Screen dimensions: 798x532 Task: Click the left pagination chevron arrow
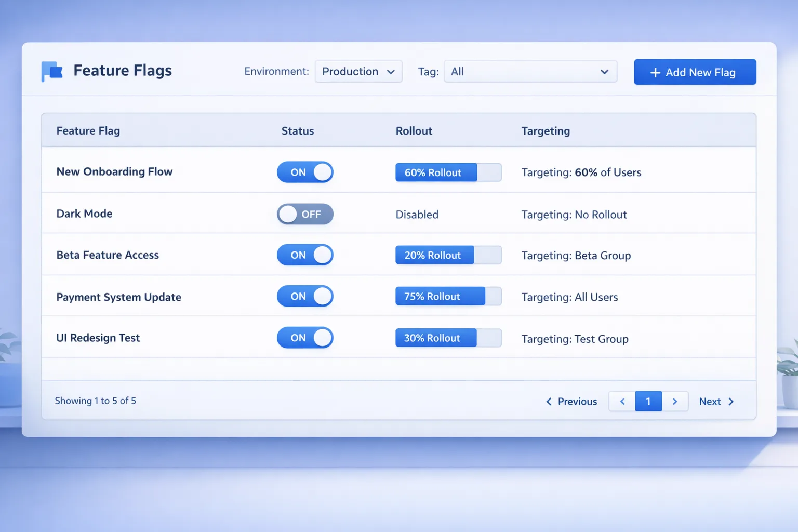(621, 401)
